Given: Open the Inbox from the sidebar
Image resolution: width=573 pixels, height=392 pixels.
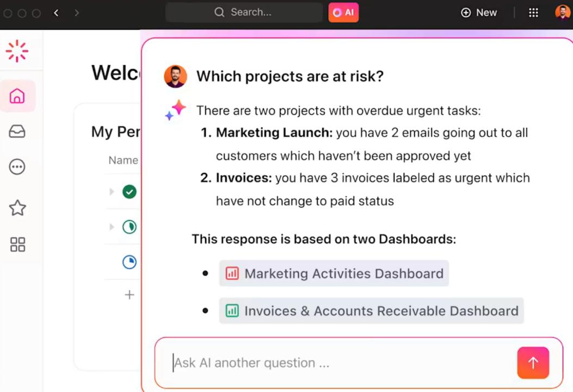Looking at the screenshot, I should (17, 130).
